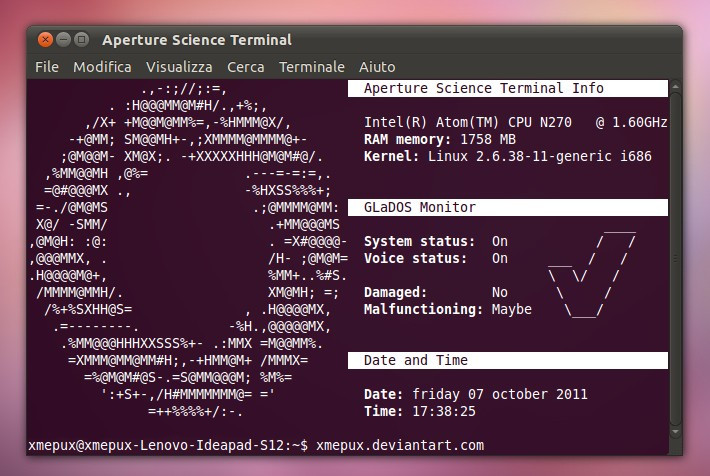Click the Date friday 07 october 2011 line
710x476 pixels.
[475, 394]
